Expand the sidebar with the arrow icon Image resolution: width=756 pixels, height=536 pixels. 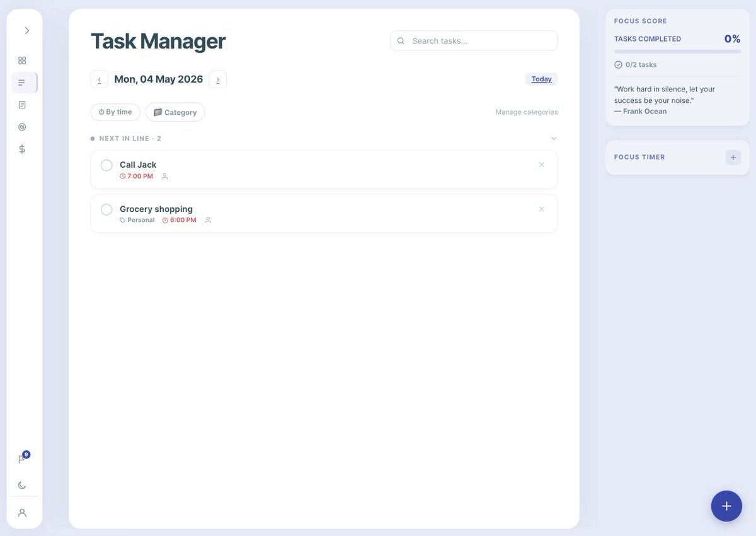27,30
